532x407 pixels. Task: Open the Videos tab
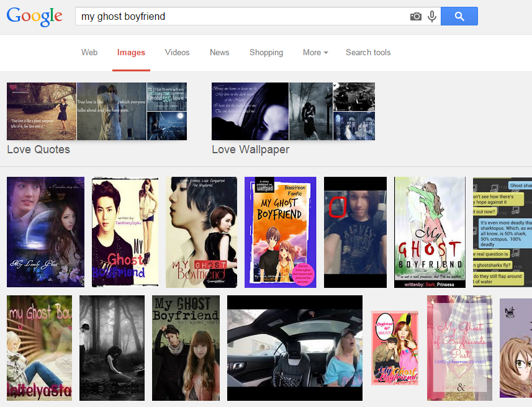tap(177, 53)
